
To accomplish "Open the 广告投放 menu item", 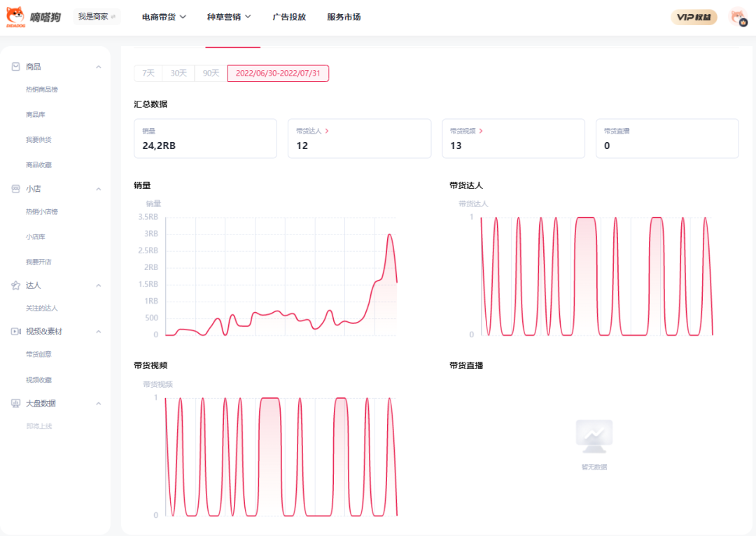I will pos(289,17).
